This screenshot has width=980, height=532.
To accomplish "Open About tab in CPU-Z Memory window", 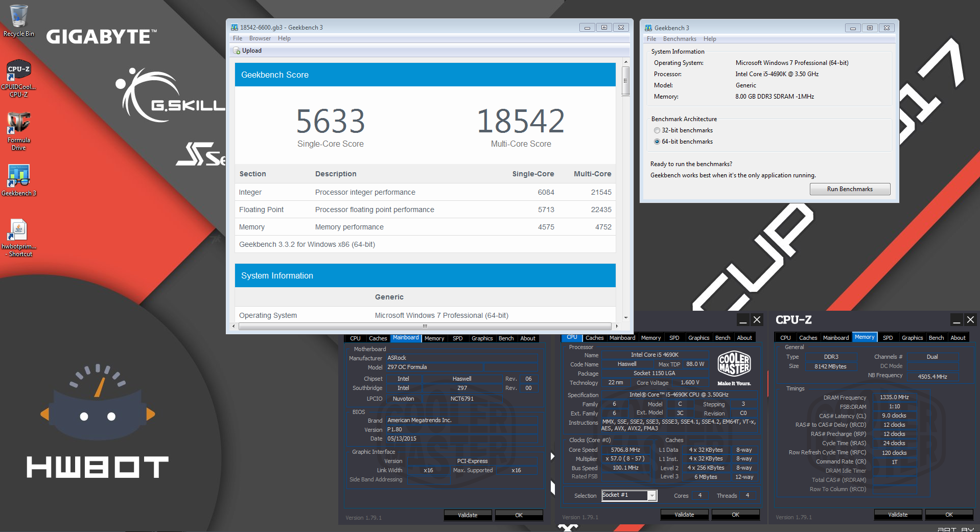I will tap(958, 338).
